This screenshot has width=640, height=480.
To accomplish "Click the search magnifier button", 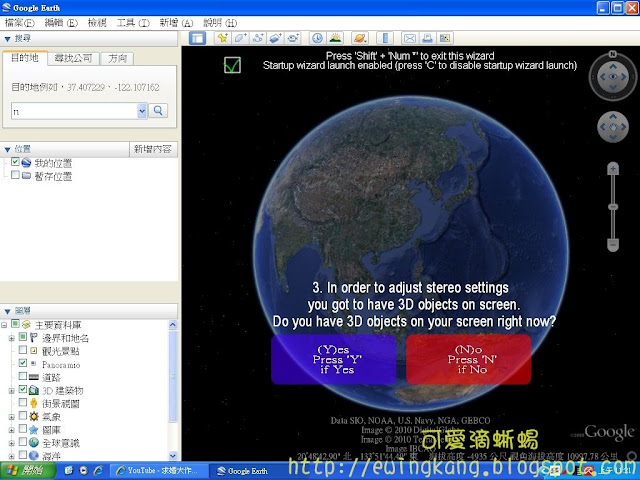I will tap(158, 111).
